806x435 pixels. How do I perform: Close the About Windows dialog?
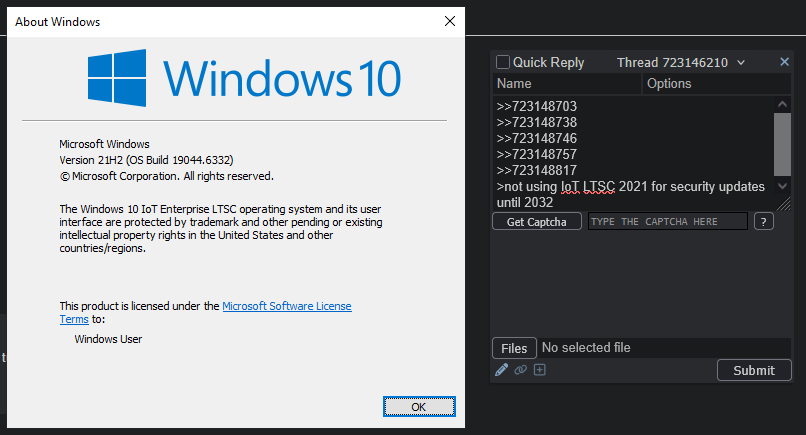click(x=450, y=21)
